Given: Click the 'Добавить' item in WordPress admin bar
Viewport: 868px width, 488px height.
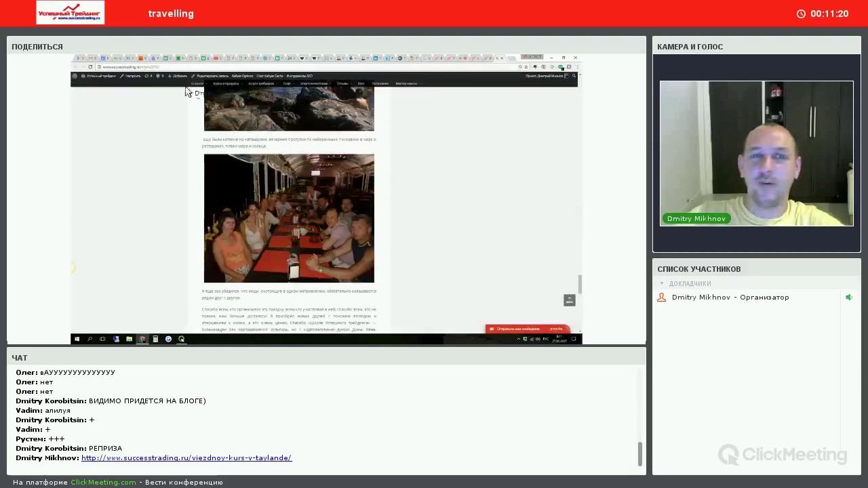Looking at the screenshot, I should click(x=178, y=76).
